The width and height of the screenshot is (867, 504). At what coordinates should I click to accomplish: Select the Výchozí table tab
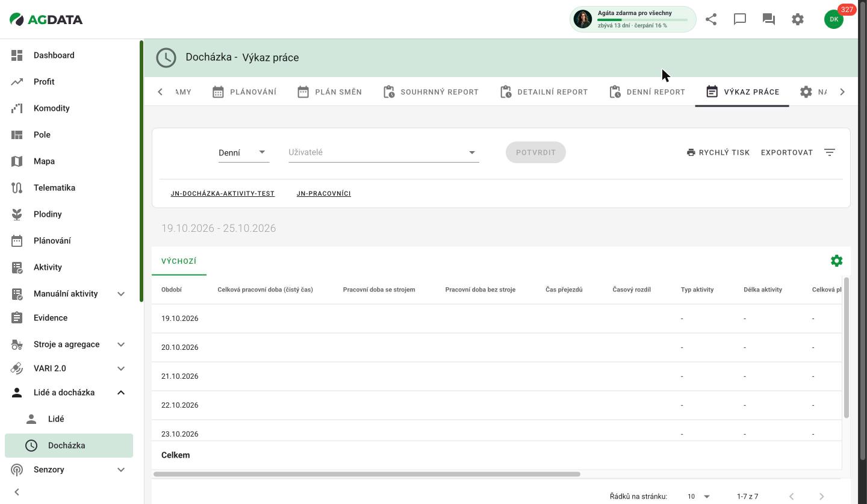179,261
